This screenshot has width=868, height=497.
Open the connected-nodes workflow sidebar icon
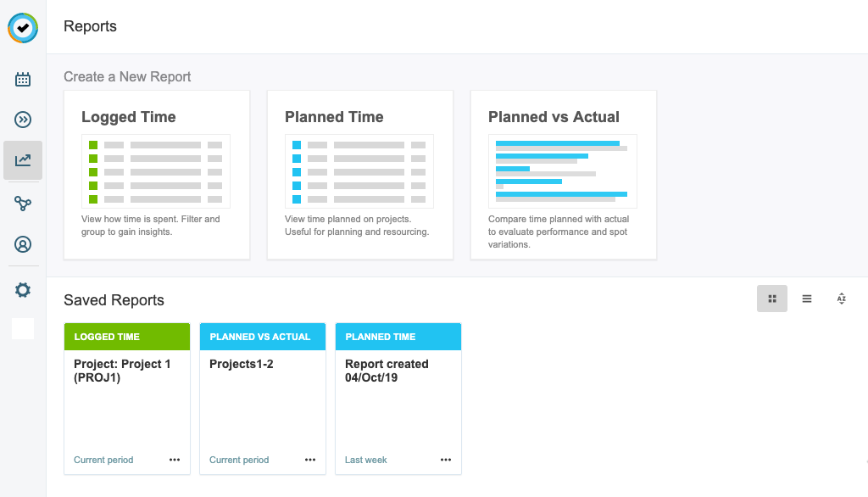23,204
